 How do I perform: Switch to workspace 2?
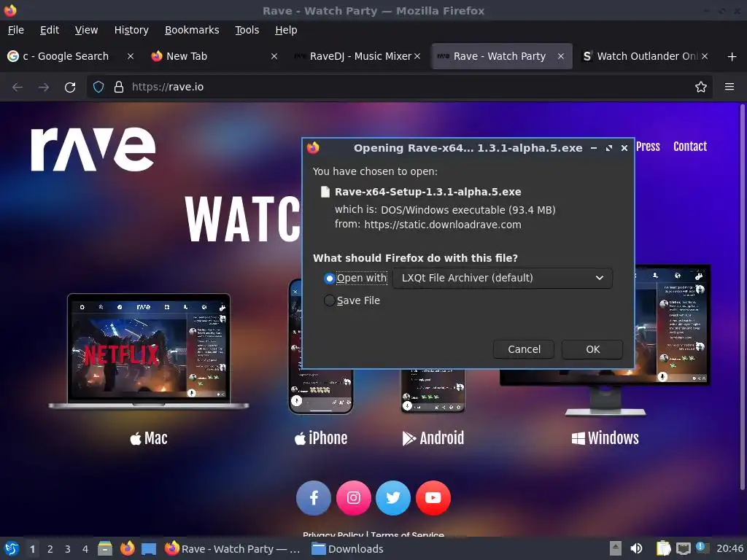50,550
